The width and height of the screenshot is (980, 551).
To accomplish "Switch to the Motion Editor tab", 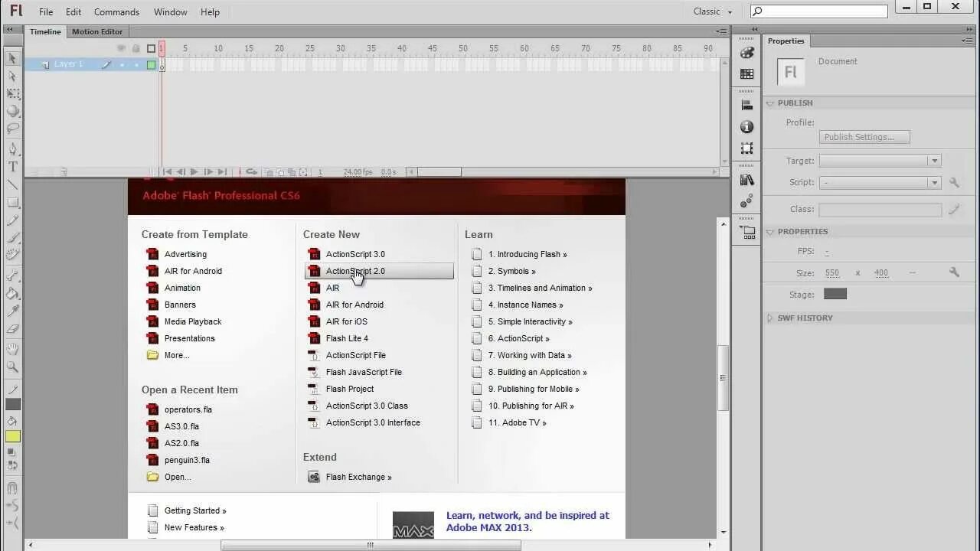I will point(97,31).
